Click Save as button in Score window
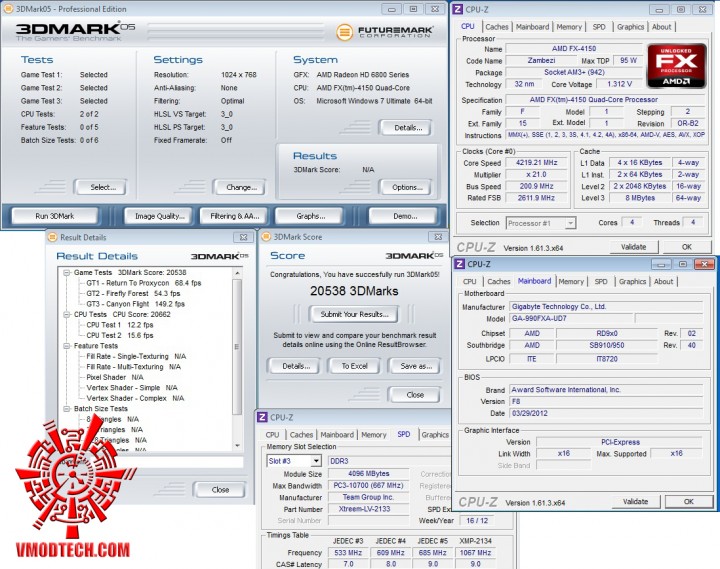The image size is (720, 569). tap(415, 366)
